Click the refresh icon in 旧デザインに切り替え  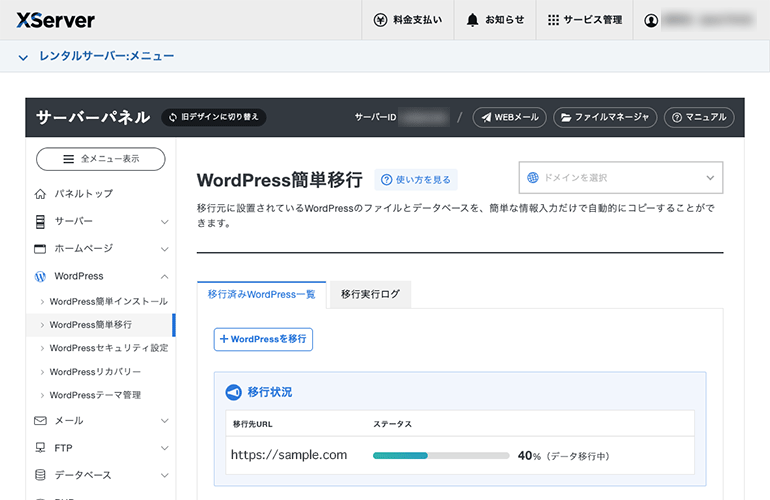[172, 117]
